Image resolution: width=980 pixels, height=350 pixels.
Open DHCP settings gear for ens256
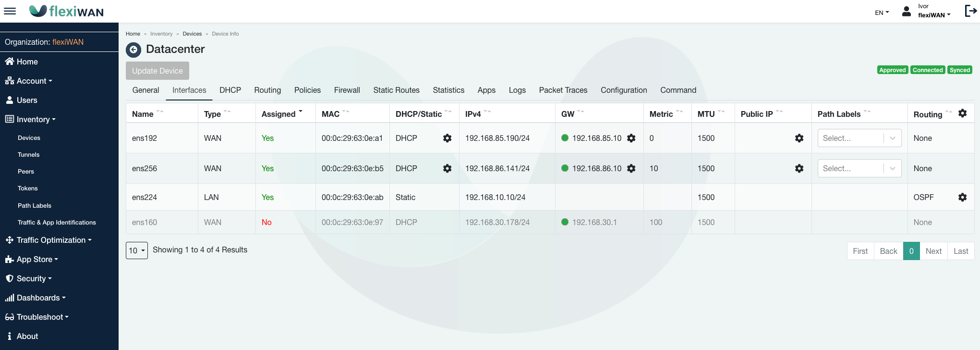click(x=447, y=168)
